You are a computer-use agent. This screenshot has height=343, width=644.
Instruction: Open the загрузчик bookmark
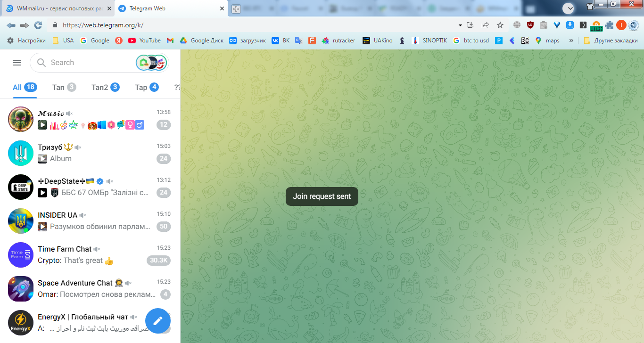[x=248, y=41]
